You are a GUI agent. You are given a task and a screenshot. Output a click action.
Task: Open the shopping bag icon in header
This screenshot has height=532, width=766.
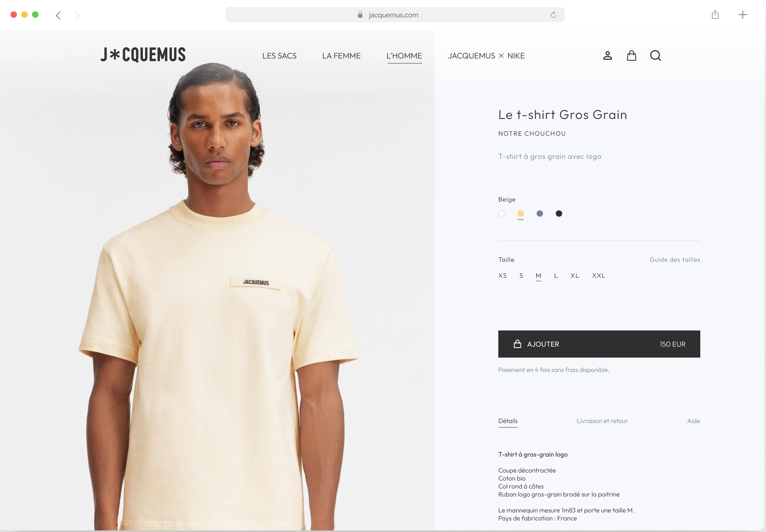click(x=631, y=55)
